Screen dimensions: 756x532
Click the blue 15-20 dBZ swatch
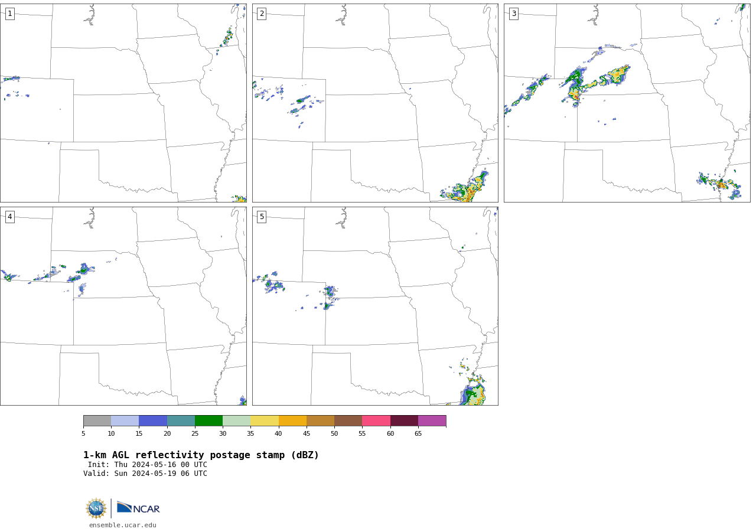click(x=153, y=420)
